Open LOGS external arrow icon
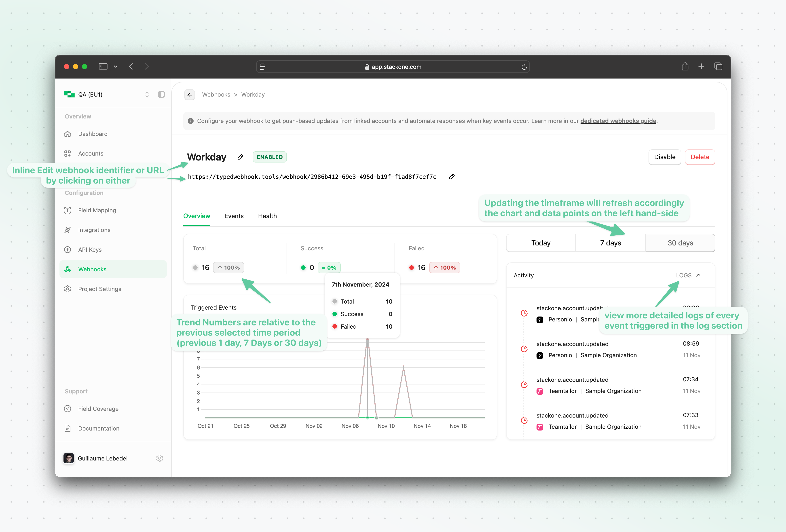Image resolution: width=786 pixels, height=532 pixels. coord(698,275)
